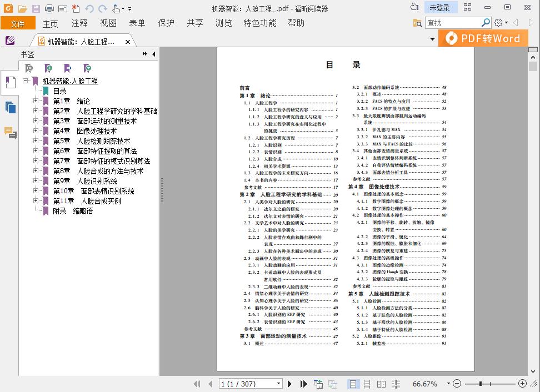Image resolution: width=540 pixels, height=392 pixels.
Task: Click the PDF转Word button
Action: coord(483,38)
